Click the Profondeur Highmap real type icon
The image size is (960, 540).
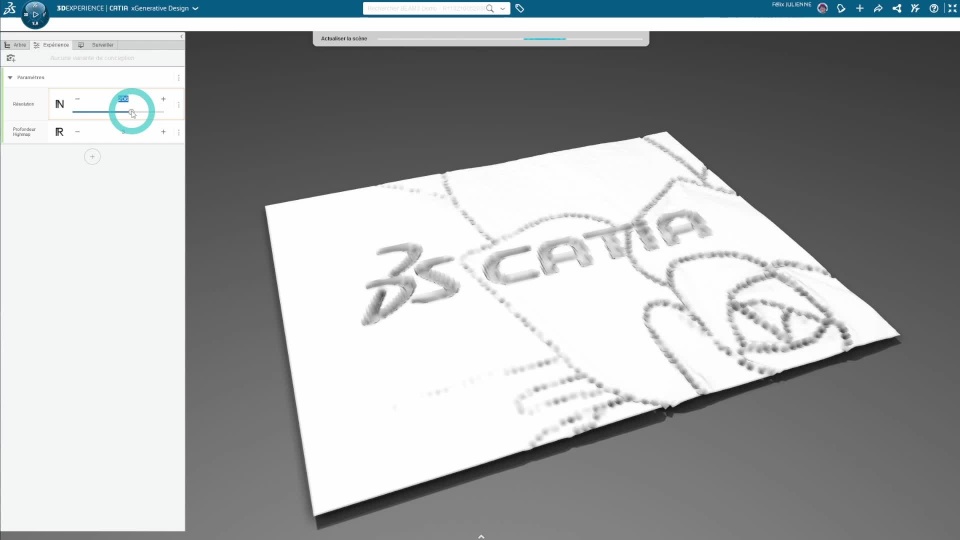(x=59, y=132)
